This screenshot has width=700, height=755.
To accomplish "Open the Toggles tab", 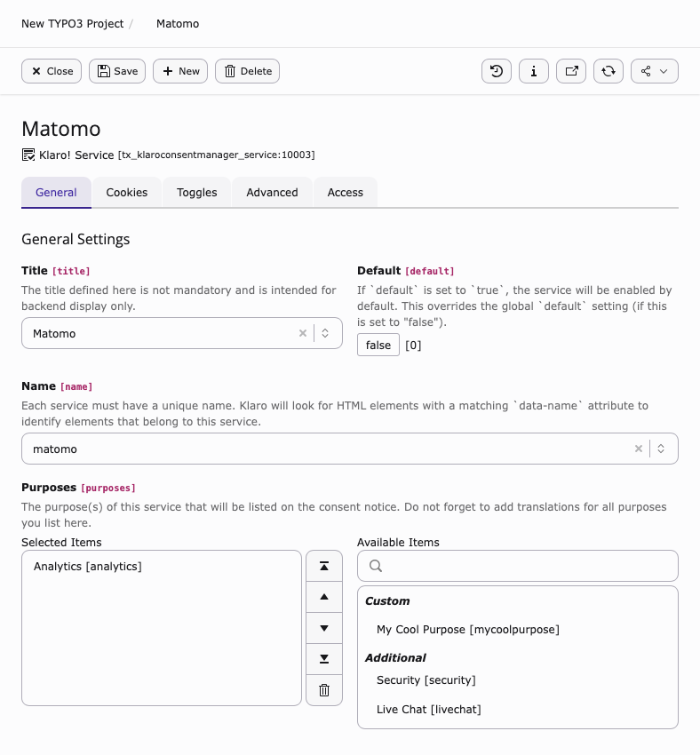I will [x=197, y=193].
